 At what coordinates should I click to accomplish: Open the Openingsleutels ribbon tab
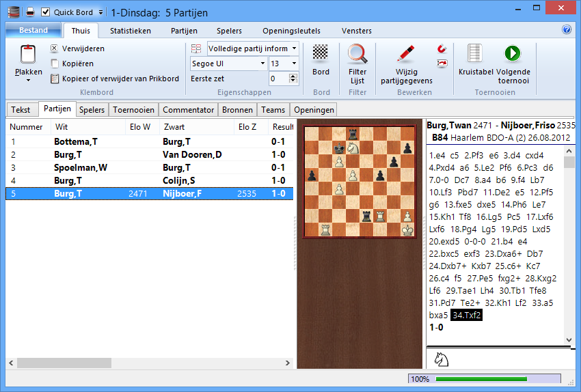[292, 31]
